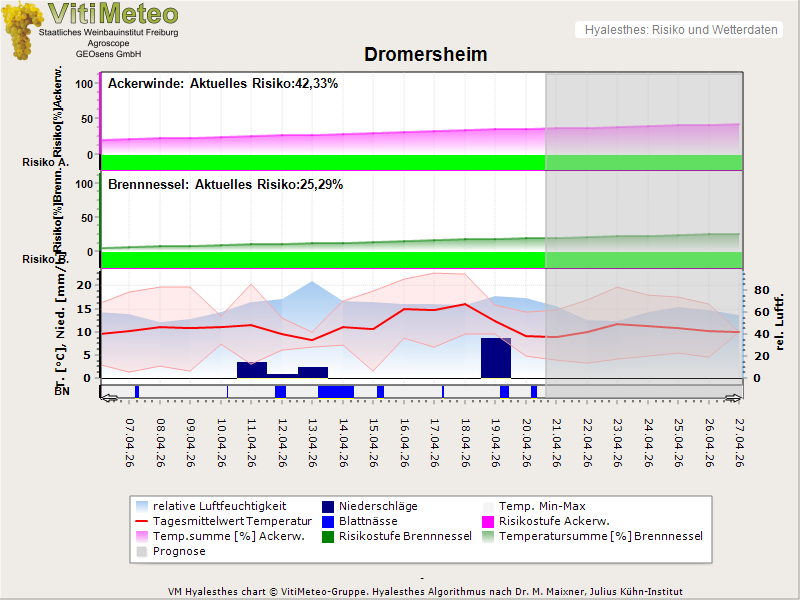Click the Dromersheim chart title
Image resolution: width=800 pixels, height=600 pixels.
(x=425, y=55)
